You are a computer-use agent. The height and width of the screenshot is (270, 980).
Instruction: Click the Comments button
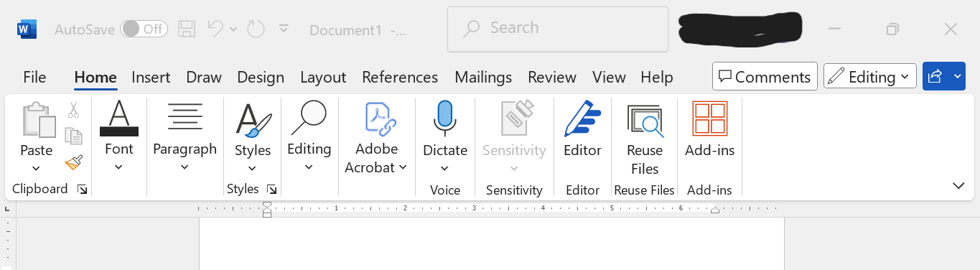click(x=765, y=77)
